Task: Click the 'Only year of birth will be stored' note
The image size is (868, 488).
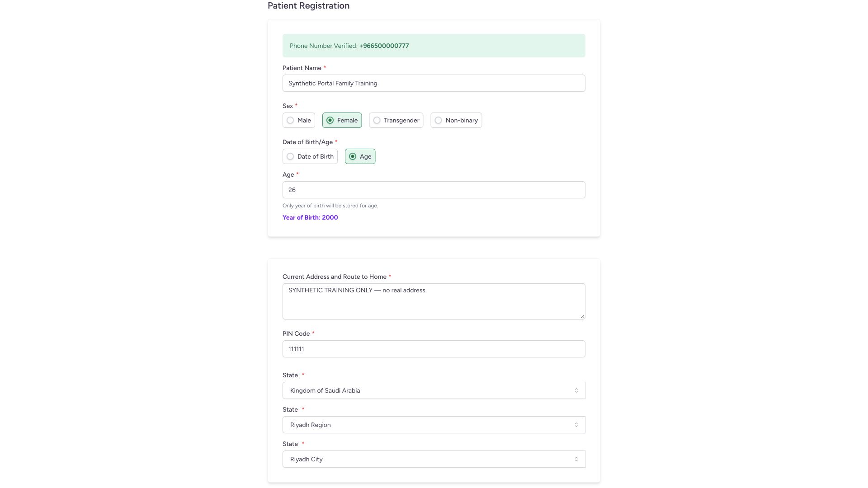Action: coord(330,206)
